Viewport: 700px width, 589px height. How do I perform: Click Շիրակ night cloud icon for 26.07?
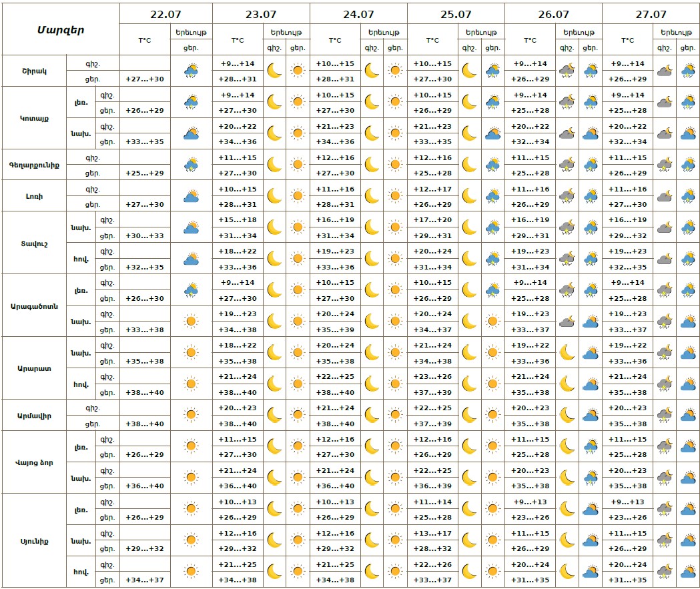click(567, 71)
